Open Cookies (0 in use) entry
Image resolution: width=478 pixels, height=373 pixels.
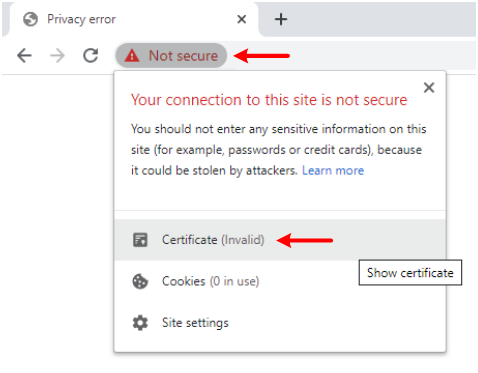pyautogui.click(x=280, y=281)
